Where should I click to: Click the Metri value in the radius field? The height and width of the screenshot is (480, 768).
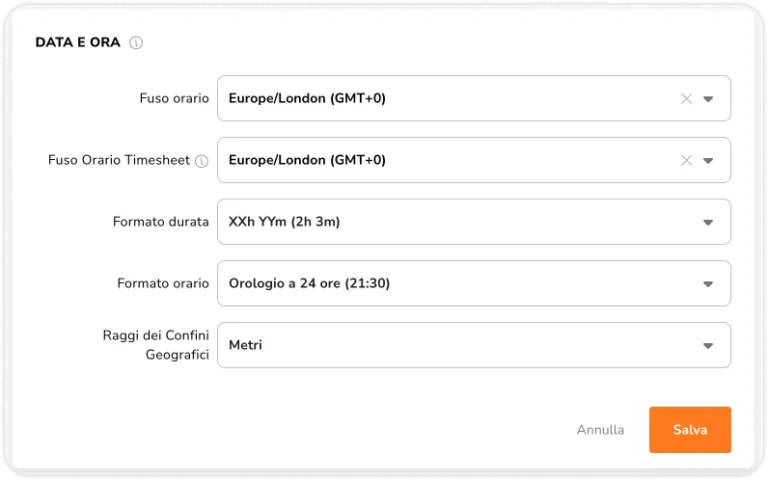(x=245, y=345)
